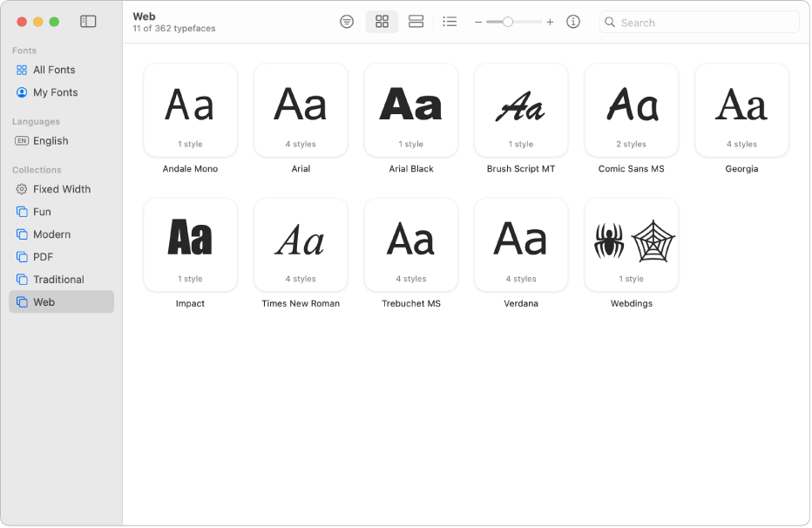Click the minus to decrease preview size

pos(478,23)
